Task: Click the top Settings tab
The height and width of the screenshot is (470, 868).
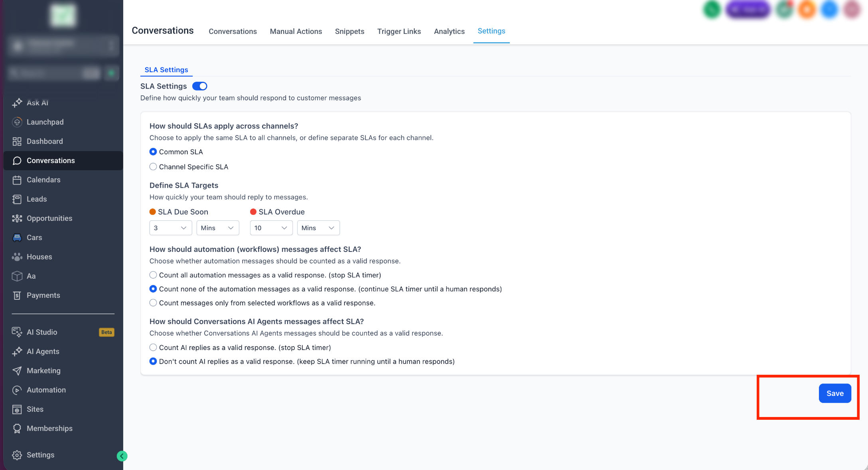Action: [491, 31]
